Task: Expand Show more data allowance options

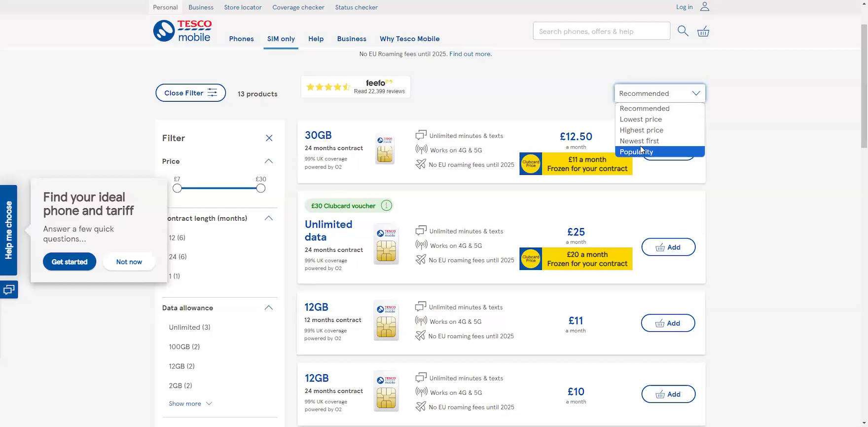Action: [190, 404]
